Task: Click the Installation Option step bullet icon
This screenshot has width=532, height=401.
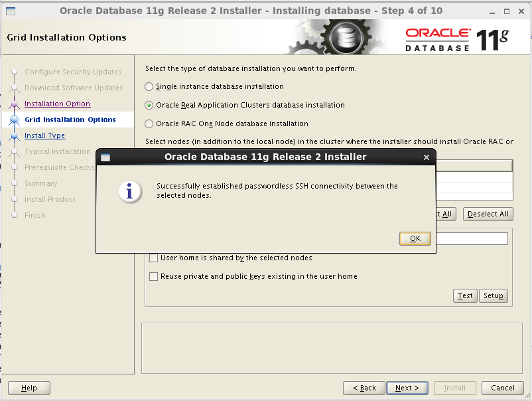Action: 14,104
